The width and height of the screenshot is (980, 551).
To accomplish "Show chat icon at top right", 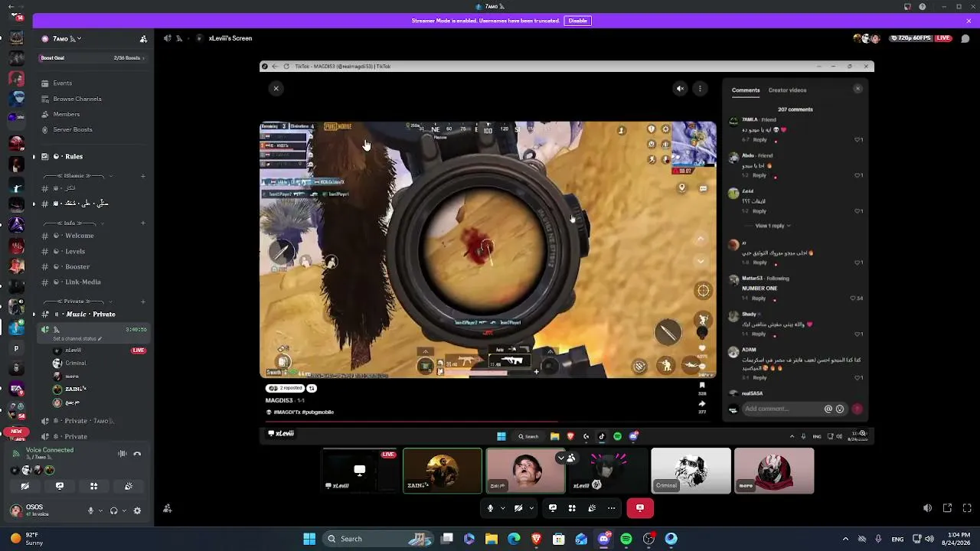I will [x=965, y=38].
